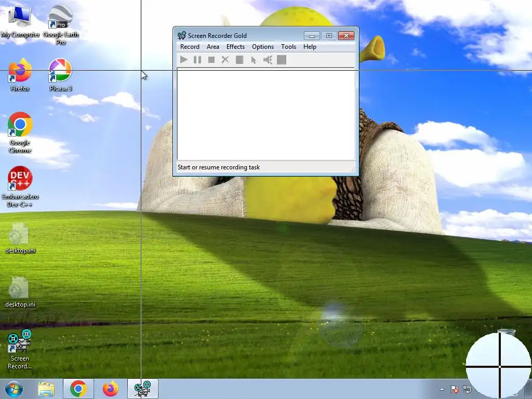
Task: Maximize the Screen Recorder Gold window
Action: click(329, 36)
